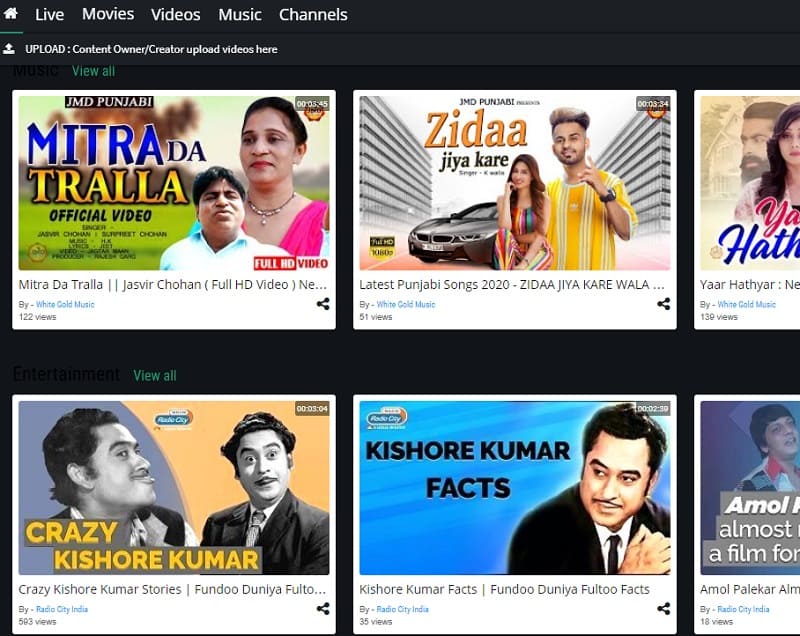Play the Crazy Kishore Kumar thumbnail
Image resolution: width=800 pixels, height=636 pixels.
174,488
